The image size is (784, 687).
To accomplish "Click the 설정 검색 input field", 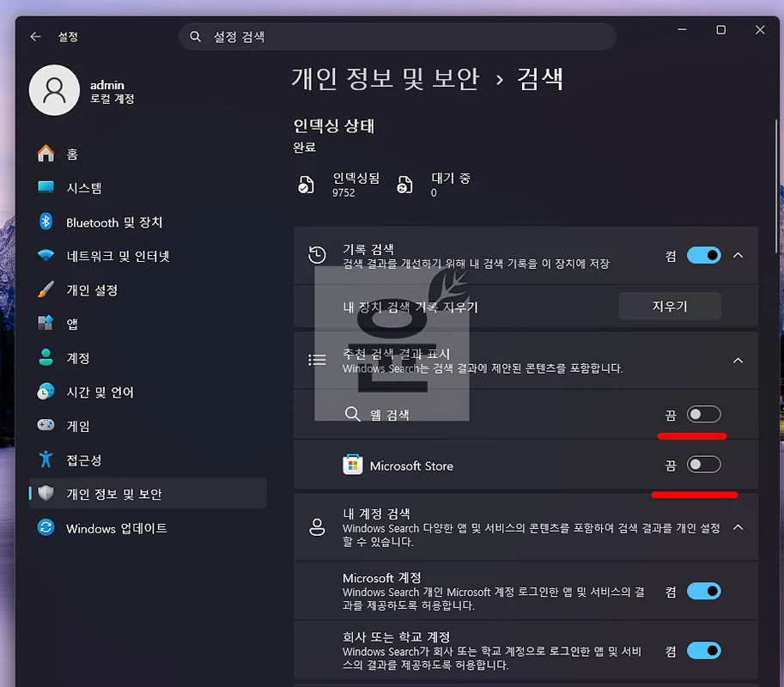I will coord(398,37).
